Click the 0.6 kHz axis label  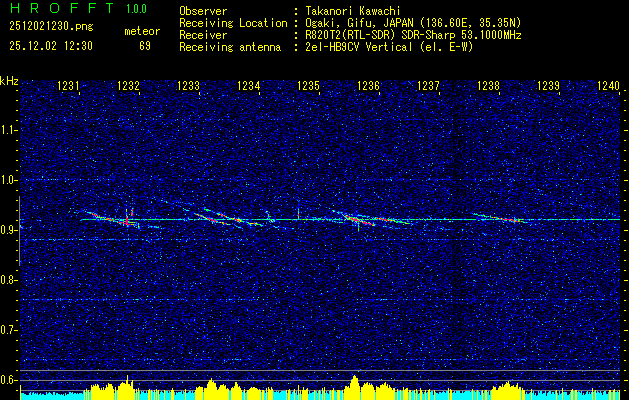(9, 380)
